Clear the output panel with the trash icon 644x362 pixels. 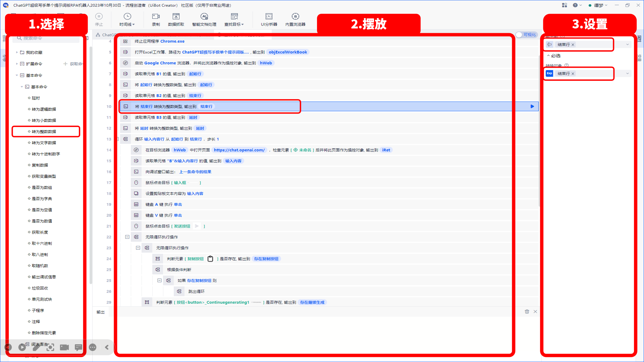pos(527,312)
